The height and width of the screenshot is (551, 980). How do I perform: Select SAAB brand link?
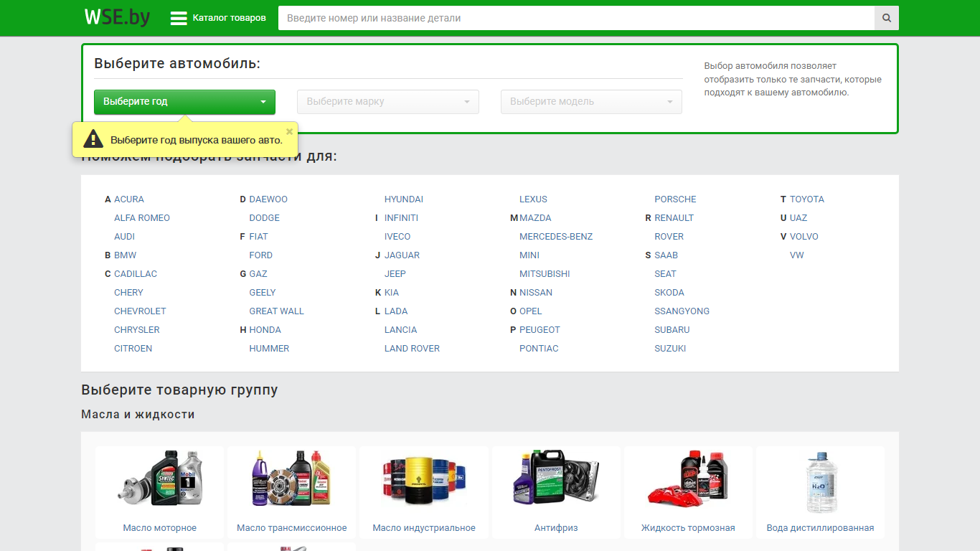click(x=666, y=255)
